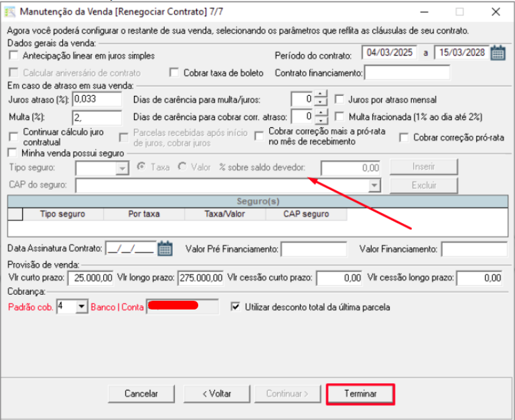Open calendar picker for contract period
Screen dimensions: 515x420
(x=498, y=54)
